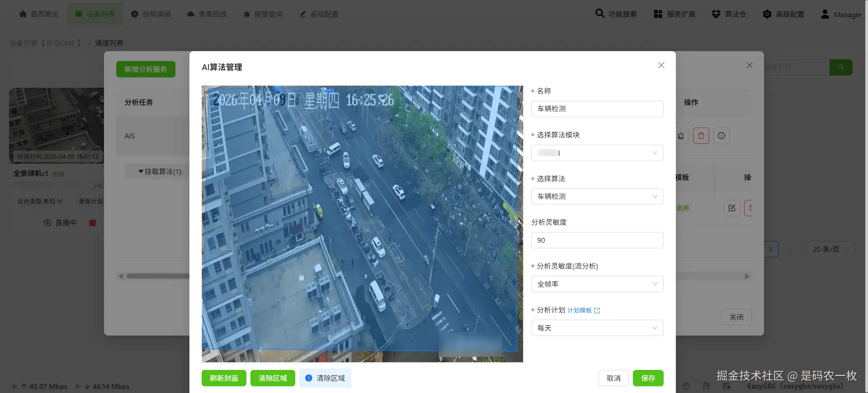
Task: Click the help question icon at bottom
Action: pos(686,386)
